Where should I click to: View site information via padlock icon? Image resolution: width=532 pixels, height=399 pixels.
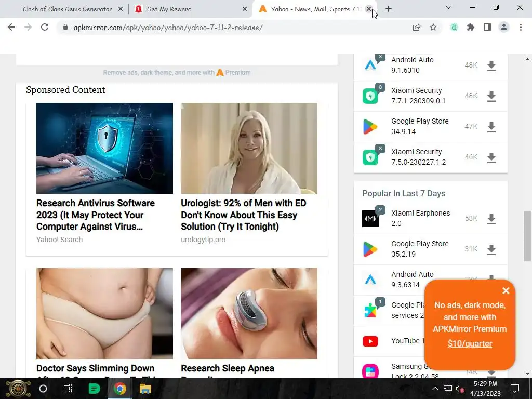[x=65, y=28]
